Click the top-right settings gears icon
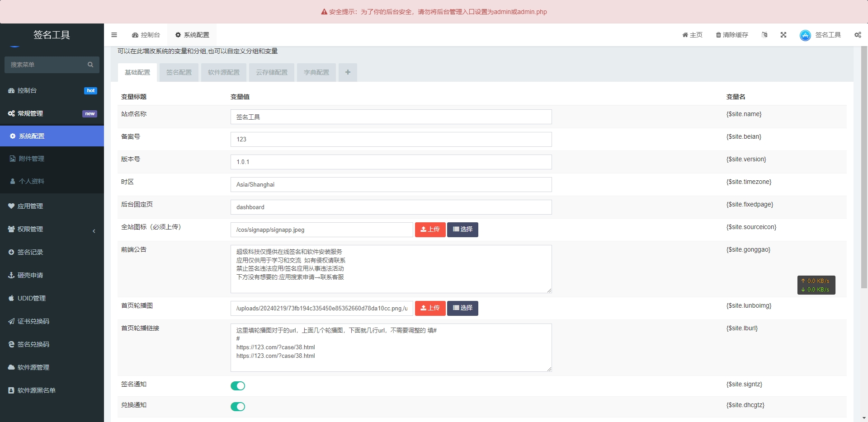The height and width of the screenshot is (422, 868). pyautogui.click(x=858, y=35)
